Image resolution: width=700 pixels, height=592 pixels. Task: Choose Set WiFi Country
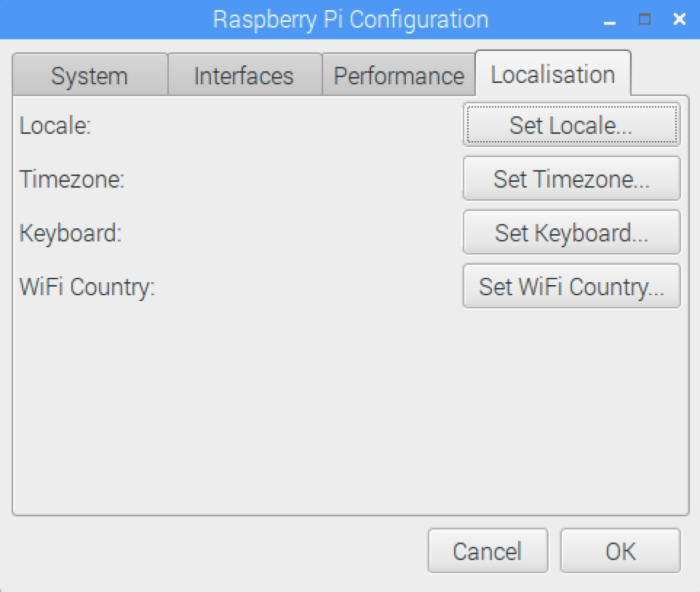click(571, 287)
